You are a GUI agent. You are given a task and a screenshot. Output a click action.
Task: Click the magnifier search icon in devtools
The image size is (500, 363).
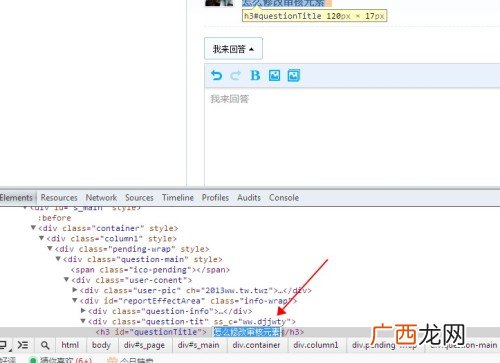click(45, 345)
